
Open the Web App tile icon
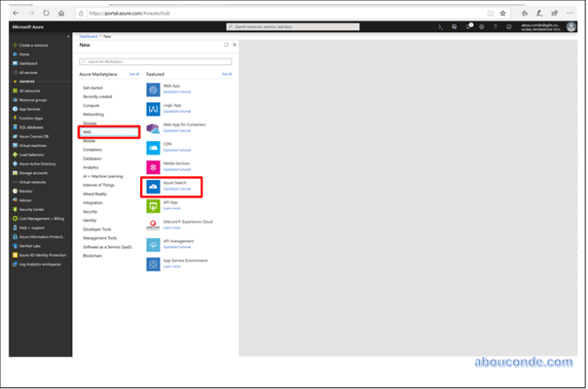pyautogui.click(x=153, y=88)
